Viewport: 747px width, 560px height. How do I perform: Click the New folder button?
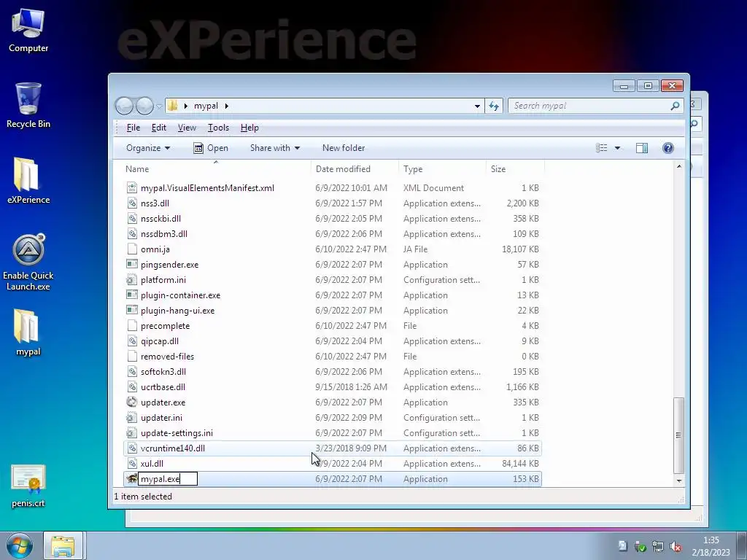(344, 148)
